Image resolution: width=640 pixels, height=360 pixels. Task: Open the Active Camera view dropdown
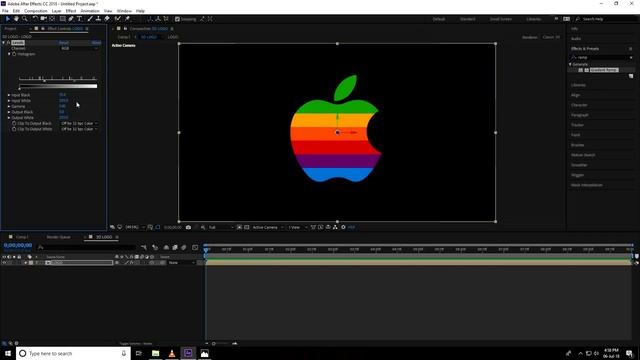point(268,227)
